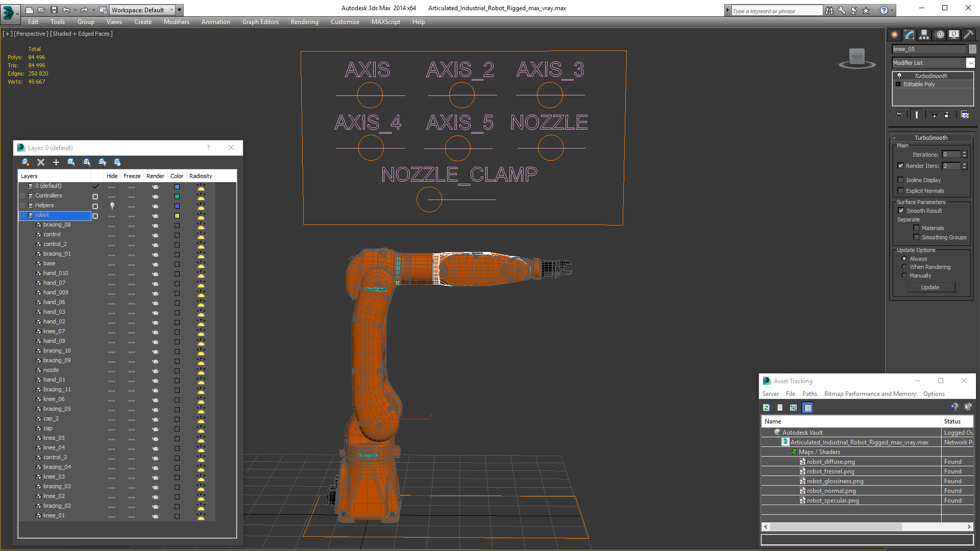The width and height of the screenshot is (980, 551).
Task: Open the Undo history dropdown arrow
Action: pos(75,10)
